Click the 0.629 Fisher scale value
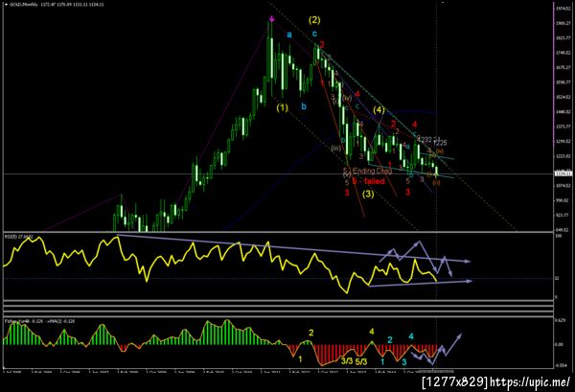The image size is (575, 392). click(560, 320)
